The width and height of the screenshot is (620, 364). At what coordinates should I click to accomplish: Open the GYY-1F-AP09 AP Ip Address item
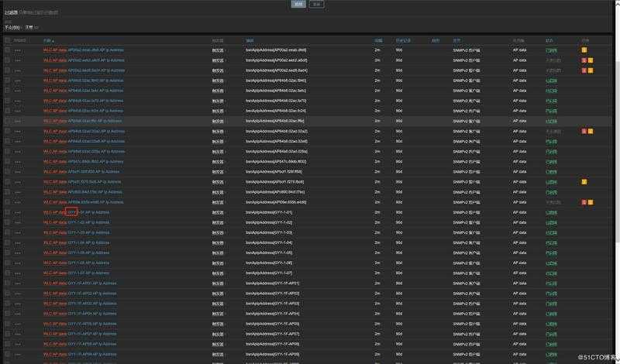[x=92, y=354]
